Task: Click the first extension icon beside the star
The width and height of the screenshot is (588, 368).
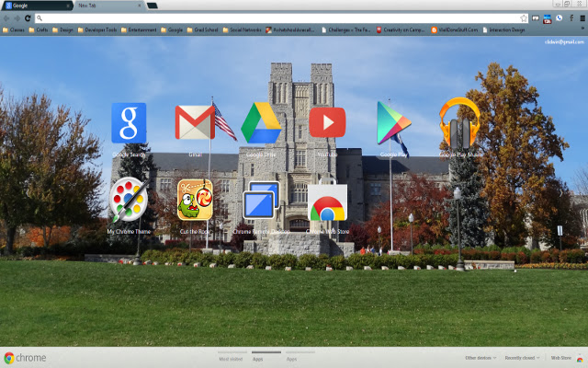Action: click(x=536, y=18)
